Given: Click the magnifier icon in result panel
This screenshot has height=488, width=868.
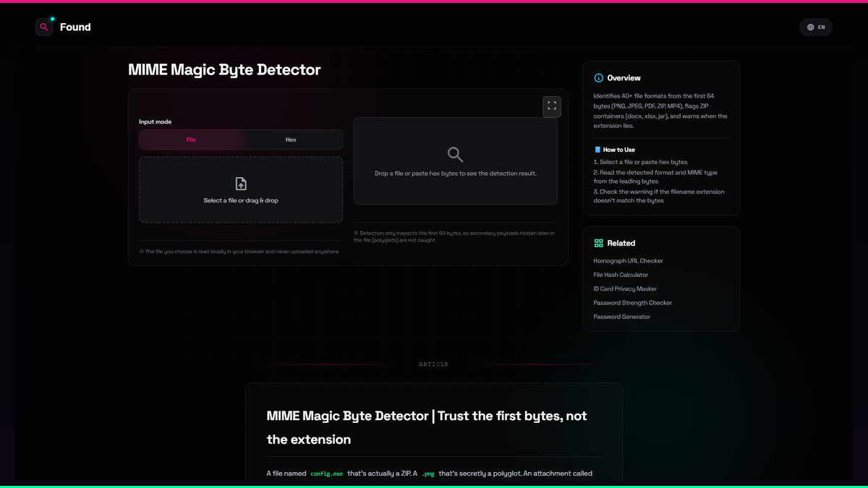Looking at the screenshot, I should pos(455,155).
